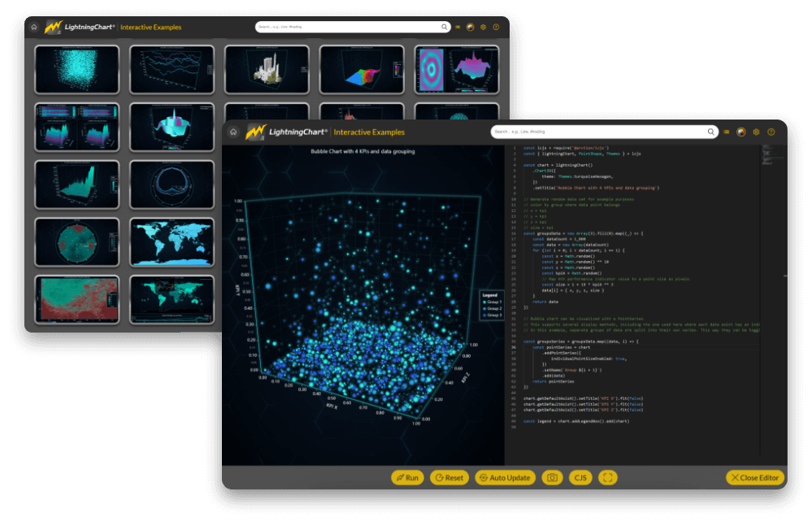Open the help question-mark icon

click(x=771, y=131)
